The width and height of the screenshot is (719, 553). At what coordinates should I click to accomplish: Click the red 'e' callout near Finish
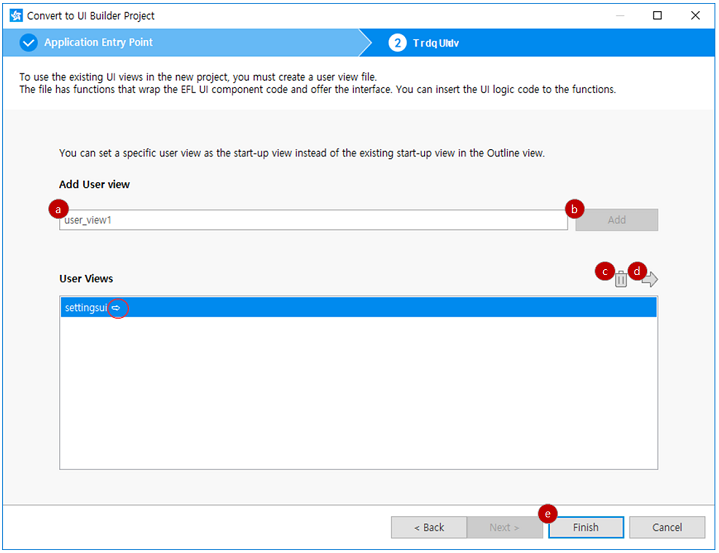(547, 514)
